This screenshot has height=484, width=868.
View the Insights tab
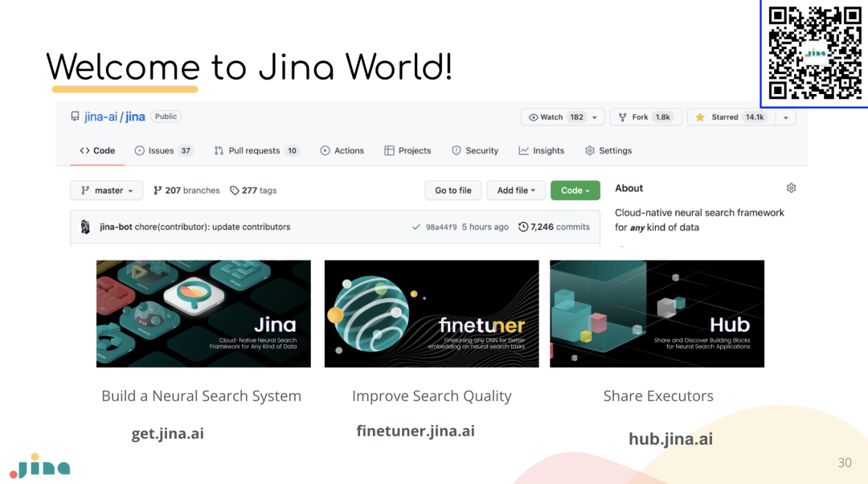pos(542,150)
